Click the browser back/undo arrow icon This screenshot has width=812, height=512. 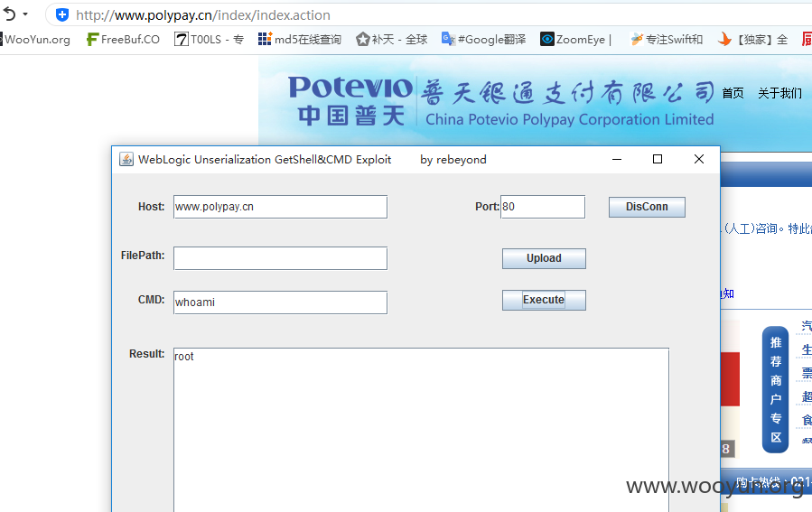point(9,14)
